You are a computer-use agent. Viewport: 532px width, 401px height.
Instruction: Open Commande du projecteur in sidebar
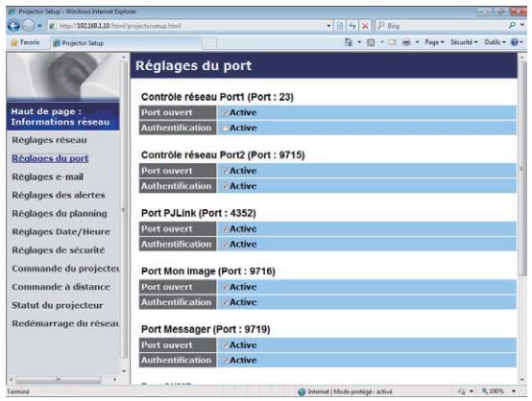tap(65, 268)
